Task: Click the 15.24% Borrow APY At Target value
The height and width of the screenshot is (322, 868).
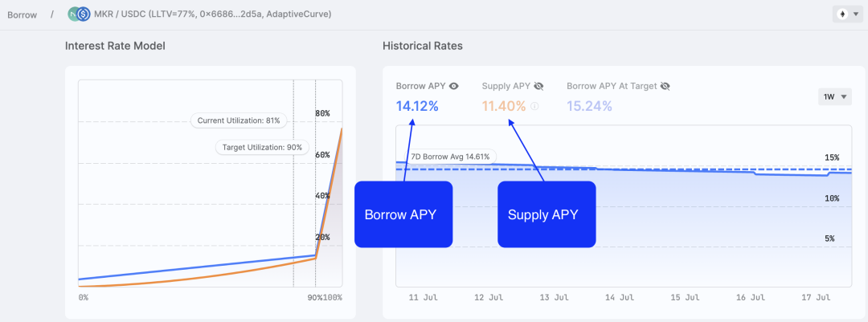Action: pos(589,106)
